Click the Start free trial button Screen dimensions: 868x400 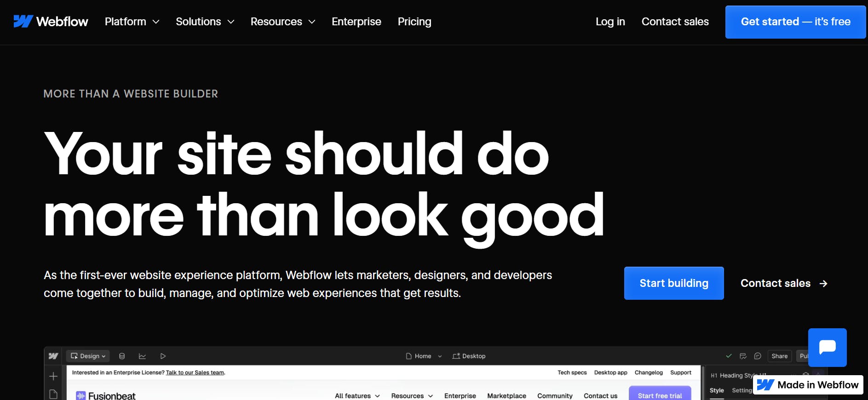(x=660, y=394)
